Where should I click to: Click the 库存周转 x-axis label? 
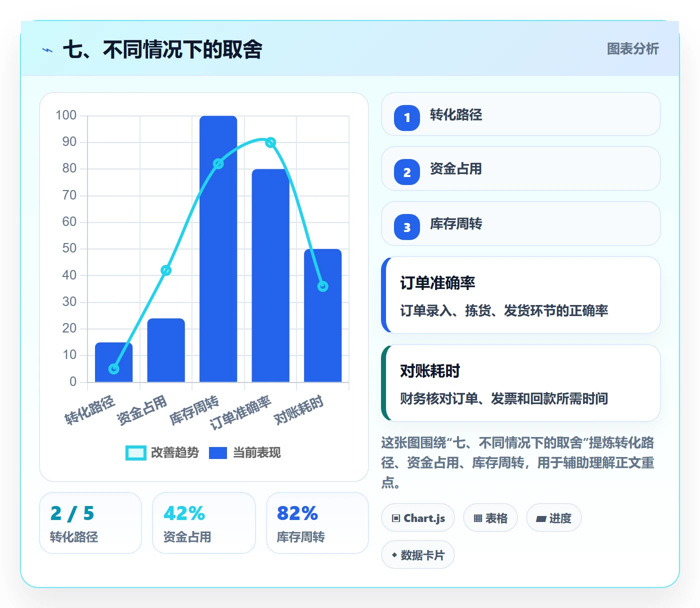click(x=194, y=410)
